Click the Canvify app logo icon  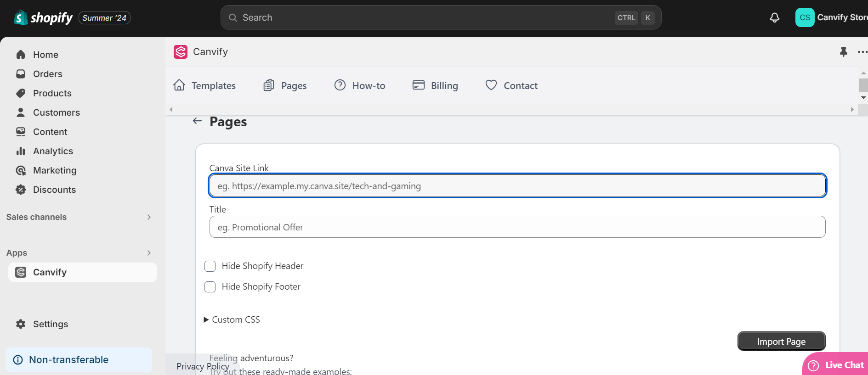(x=181, y=51)
